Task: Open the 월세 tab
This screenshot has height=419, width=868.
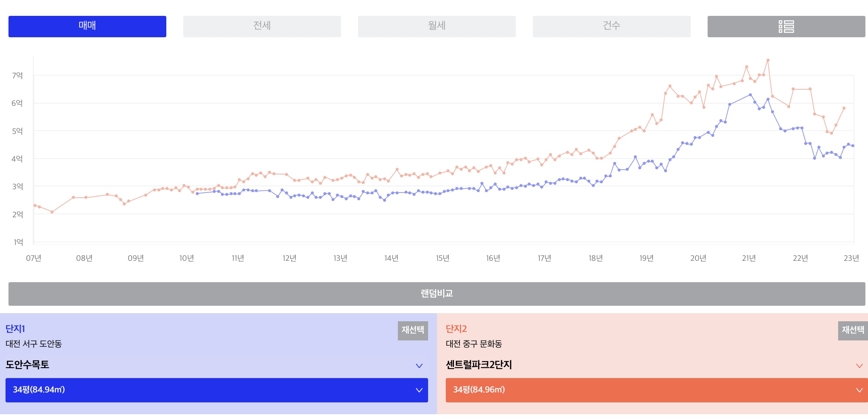Action: point(437,27)
